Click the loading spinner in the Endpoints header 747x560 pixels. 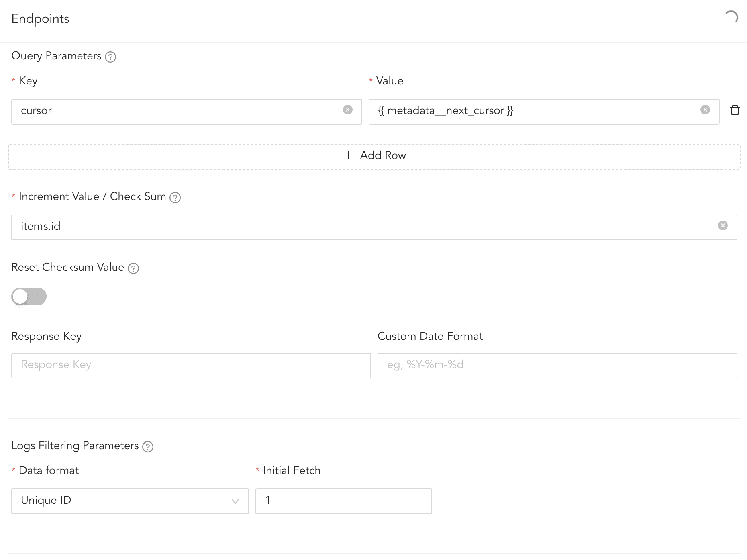[x=732, y=17]
